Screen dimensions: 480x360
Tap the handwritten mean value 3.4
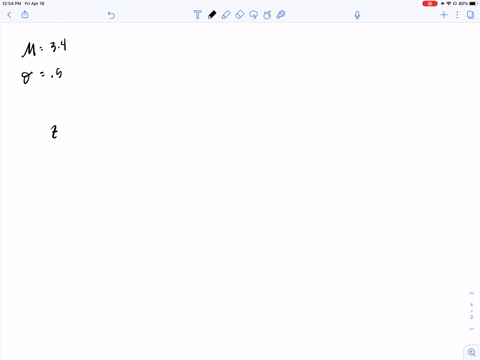pyautogui.click(x=58, y=46)
